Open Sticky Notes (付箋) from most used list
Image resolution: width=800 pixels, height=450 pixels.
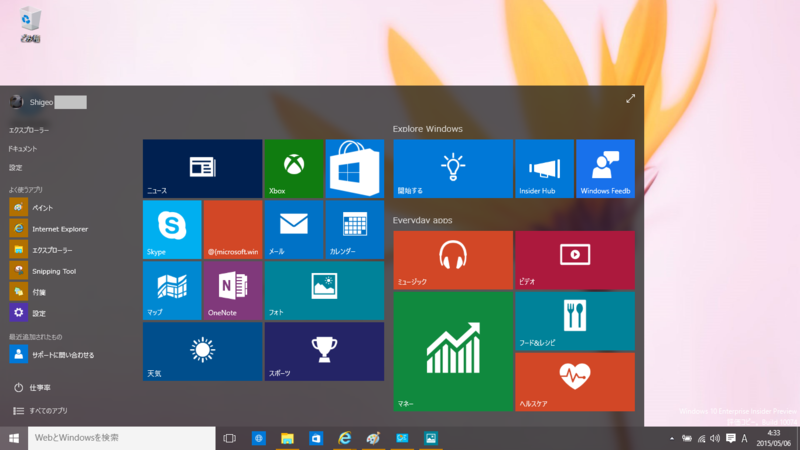(x=28, y=292)
